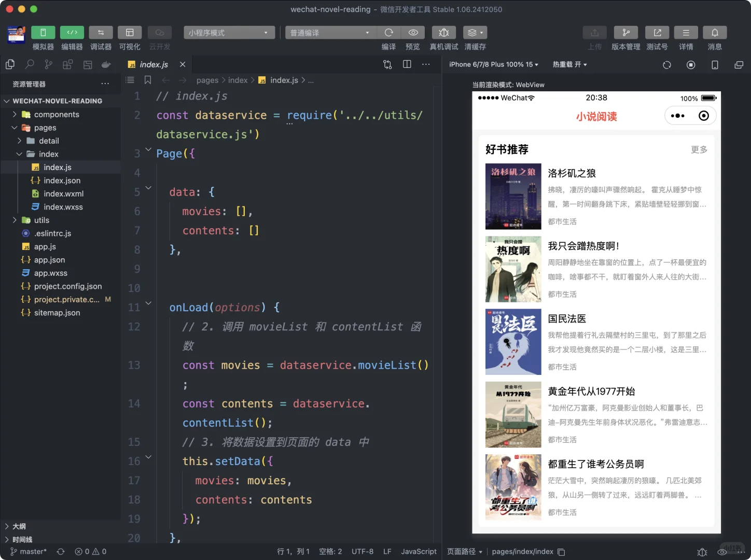Open the messages (消息) bell icon
The width and height of the screenshot is (751, 560).
[715, 33]
